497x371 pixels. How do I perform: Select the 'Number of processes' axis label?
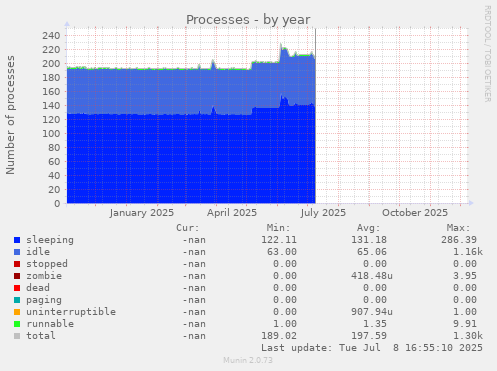coord(10,115)
